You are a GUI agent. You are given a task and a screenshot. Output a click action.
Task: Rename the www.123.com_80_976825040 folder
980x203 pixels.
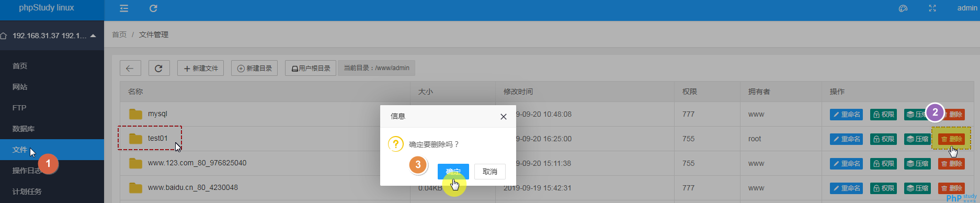pyautogui.click(x=846, y=163)
